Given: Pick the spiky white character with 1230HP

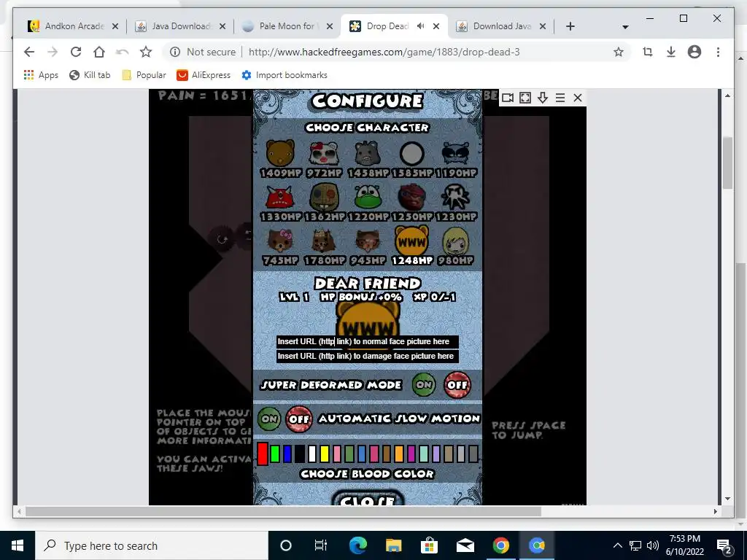Looking at the screenshot, I should (x=456, y=197).
